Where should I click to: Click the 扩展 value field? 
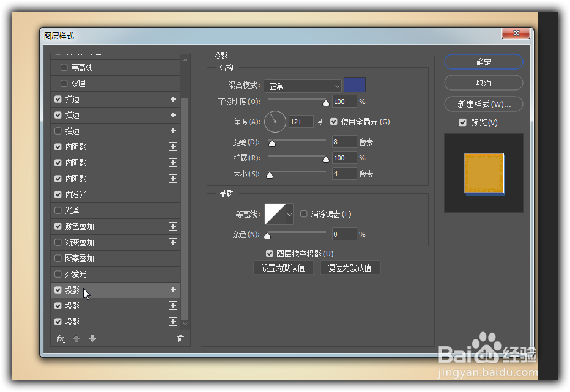click(344, 158)
